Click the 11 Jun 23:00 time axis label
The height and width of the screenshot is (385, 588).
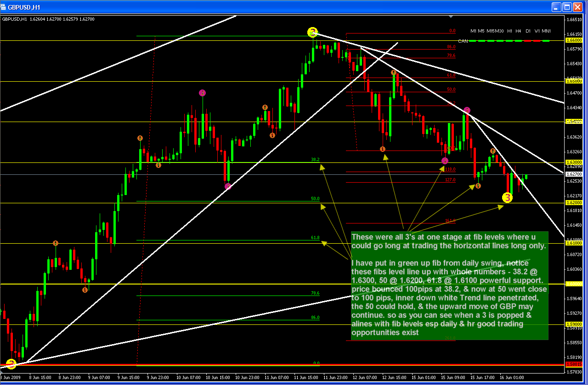pyautogui.click(x=336, y=377)
